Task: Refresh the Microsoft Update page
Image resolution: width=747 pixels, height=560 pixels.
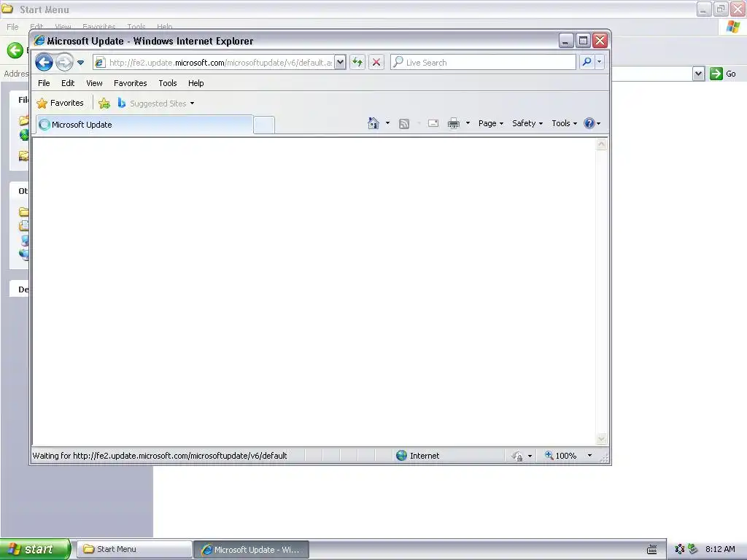Action: [357, 63]
